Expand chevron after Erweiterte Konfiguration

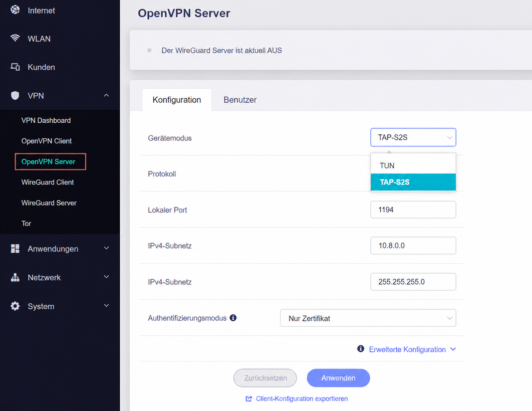point(453,349)
